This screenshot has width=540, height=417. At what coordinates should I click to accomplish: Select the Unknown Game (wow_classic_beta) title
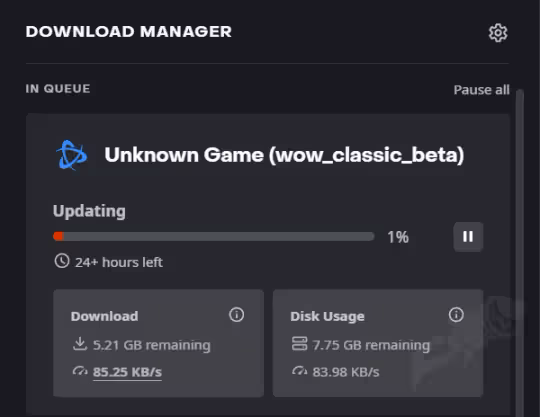point(284,155)
